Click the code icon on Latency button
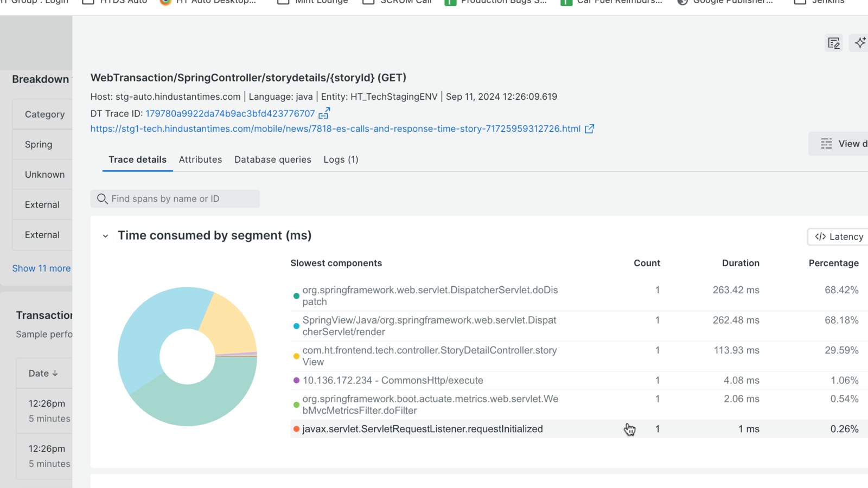 coord(820,236)
